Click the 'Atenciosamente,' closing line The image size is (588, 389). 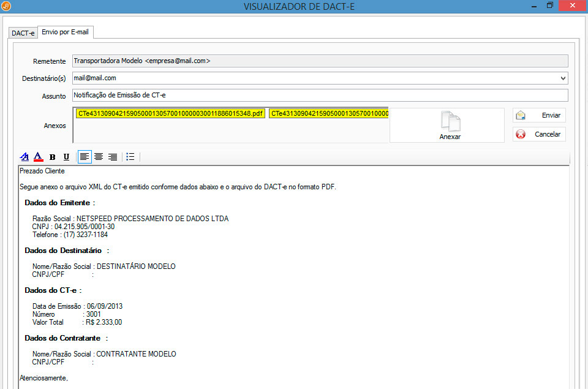click(43, 378)
